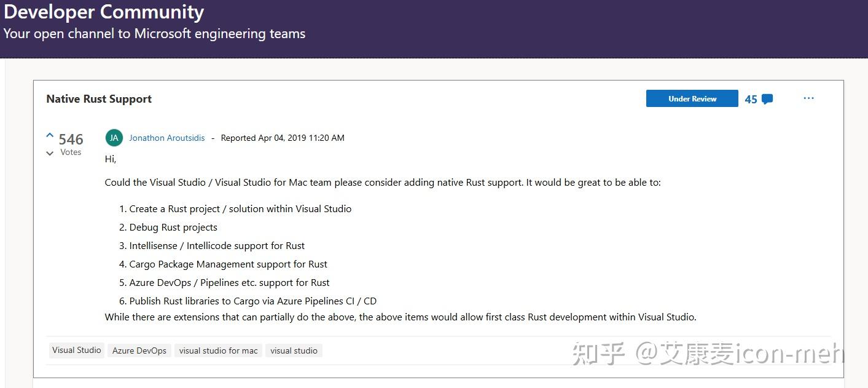The width and height of the screenshot is (868, 388).
Task: Select the visual studio for mac tag
Action: 218,350
